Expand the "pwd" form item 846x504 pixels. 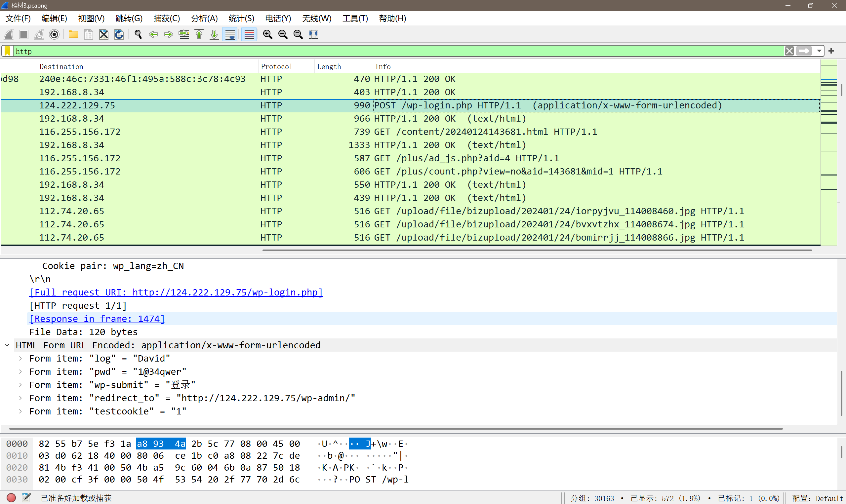point(20,371)
